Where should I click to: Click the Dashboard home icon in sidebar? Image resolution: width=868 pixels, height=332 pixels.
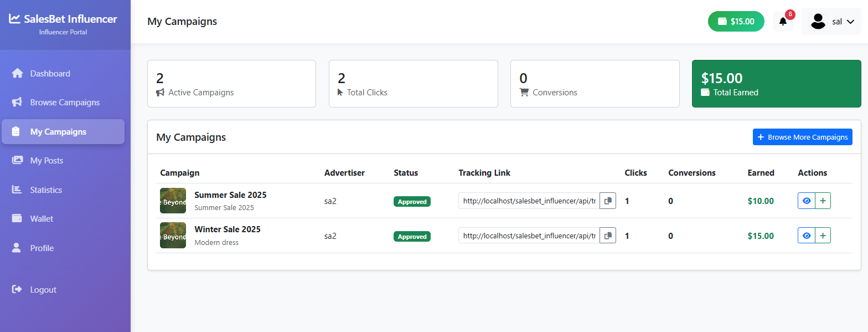[17, 73]
